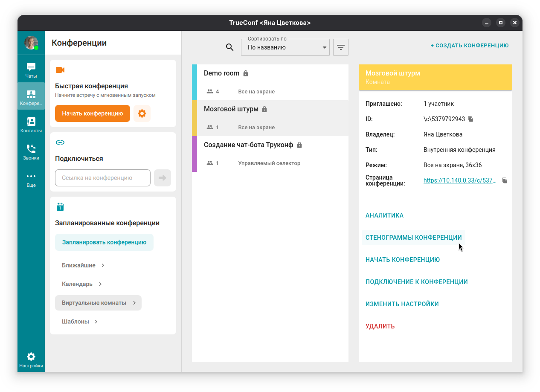Copy the conference page link icon
The width and height of the screenshot is (540, 392).
(x=505, y=180)
